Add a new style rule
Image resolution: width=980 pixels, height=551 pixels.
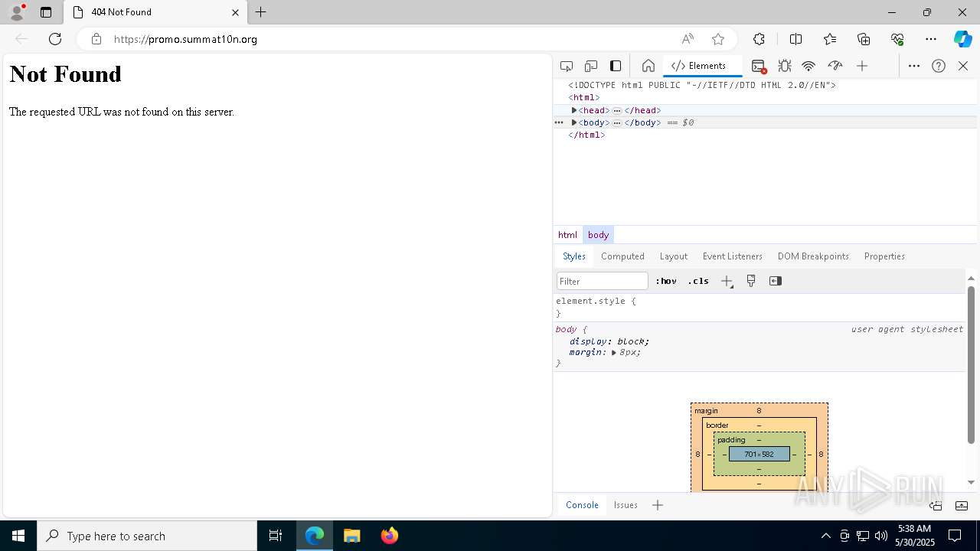tap(727, 281)
